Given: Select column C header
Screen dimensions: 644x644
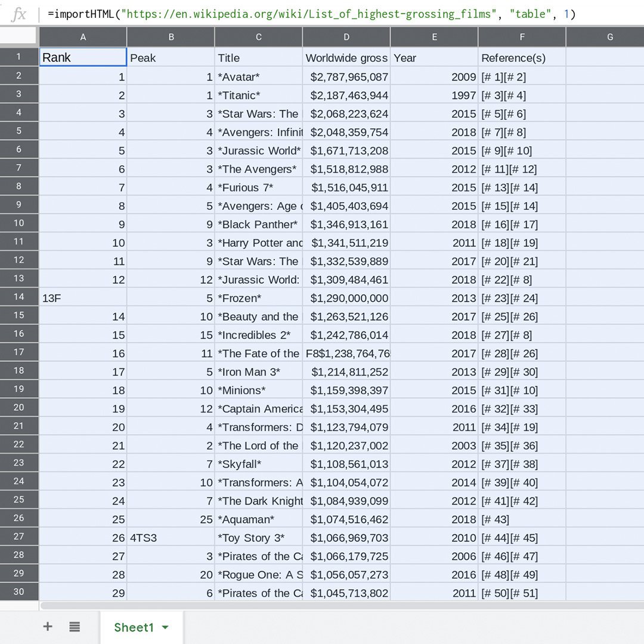Looking at the screenshot, I should pos(259,37).
